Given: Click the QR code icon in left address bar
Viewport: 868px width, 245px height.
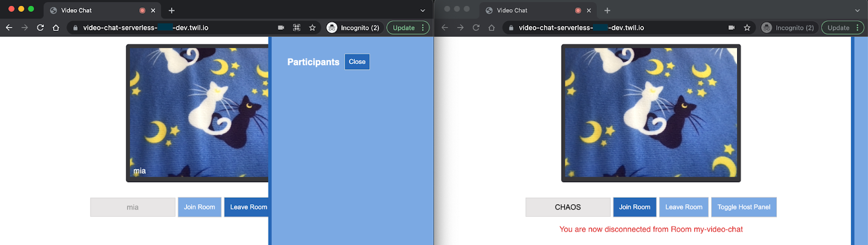Looking at the screenshot, I should click(297, 28).
